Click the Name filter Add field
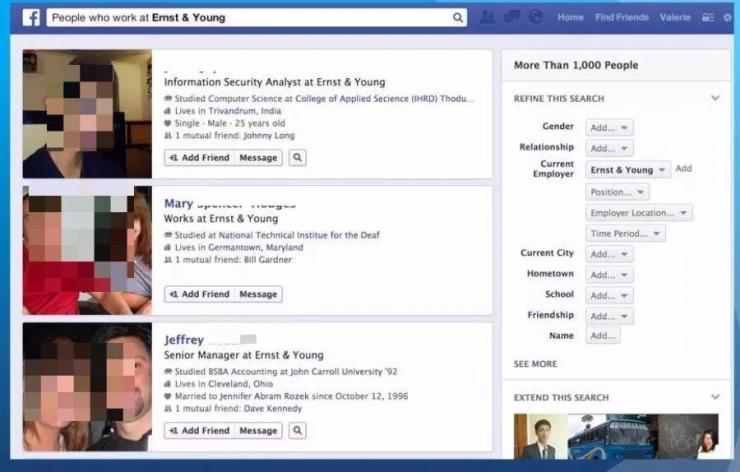Viewport: 740px width, 472px height. coord(603,336)
